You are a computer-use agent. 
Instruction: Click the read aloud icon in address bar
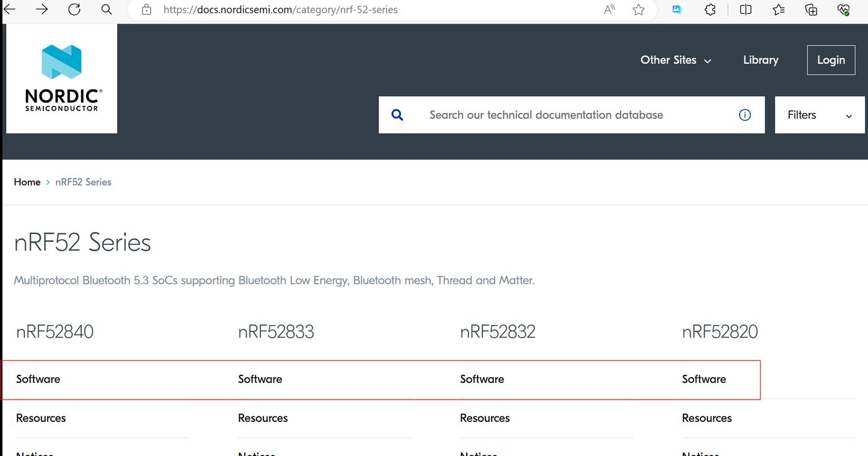click(x=609, y=9)
